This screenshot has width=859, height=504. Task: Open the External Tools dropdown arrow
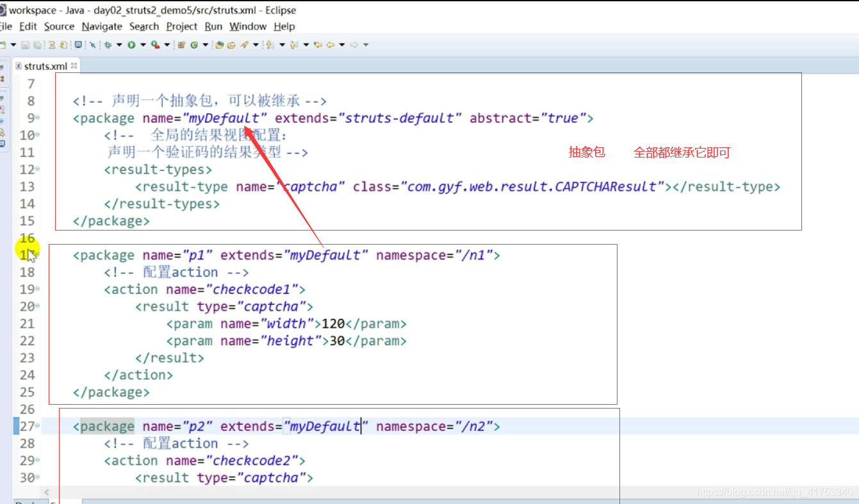pyautogui.click(x=167, y=45)
